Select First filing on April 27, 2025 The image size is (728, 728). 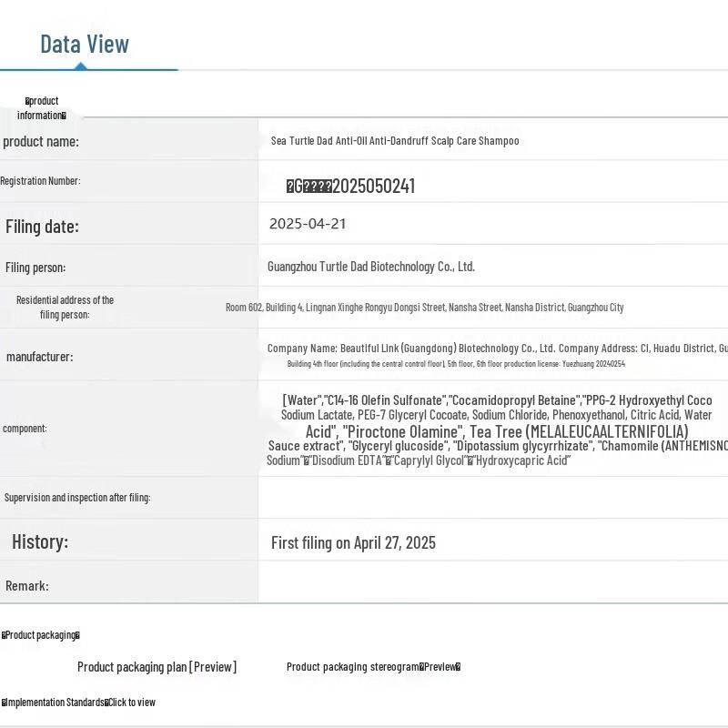pos(353,542)
